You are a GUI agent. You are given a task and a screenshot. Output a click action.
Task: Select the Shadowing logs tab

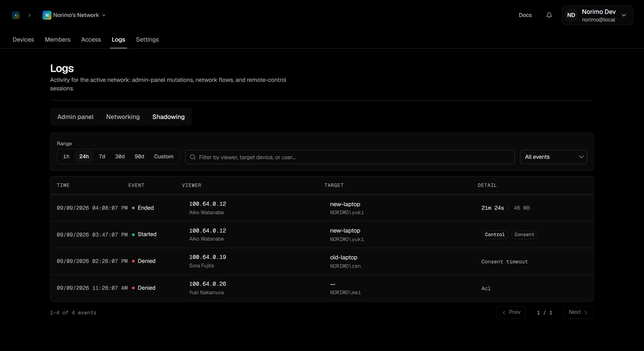pyautogui.click(x=169, y=117)
